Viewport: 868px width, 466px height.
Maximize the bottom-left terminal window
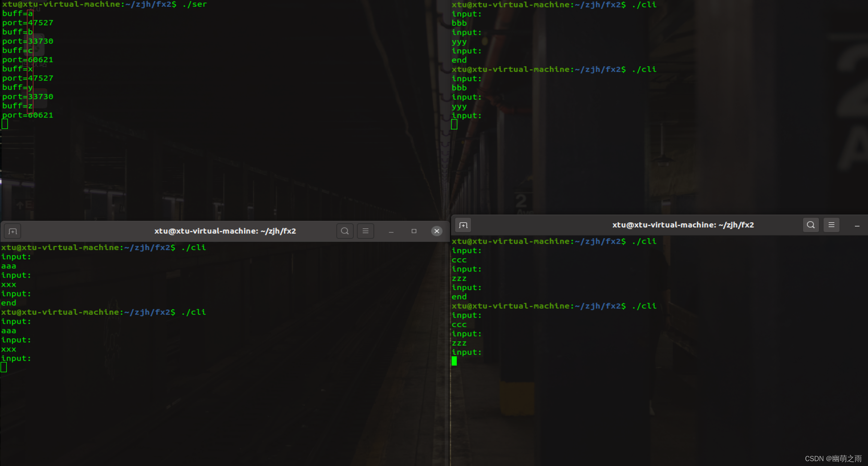(x=414, y=231)
